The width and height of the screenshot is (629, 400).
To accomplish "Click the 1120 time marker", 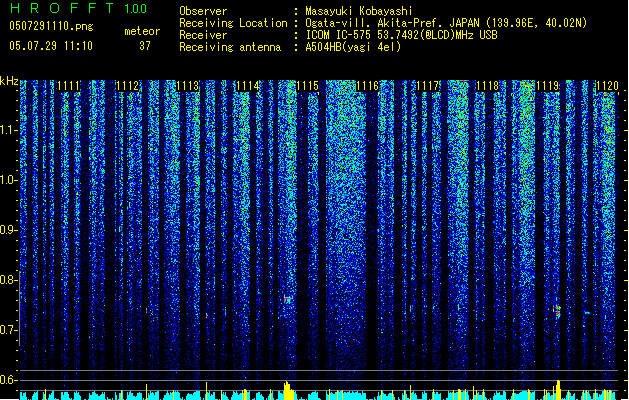I will [x=607, y=86].
